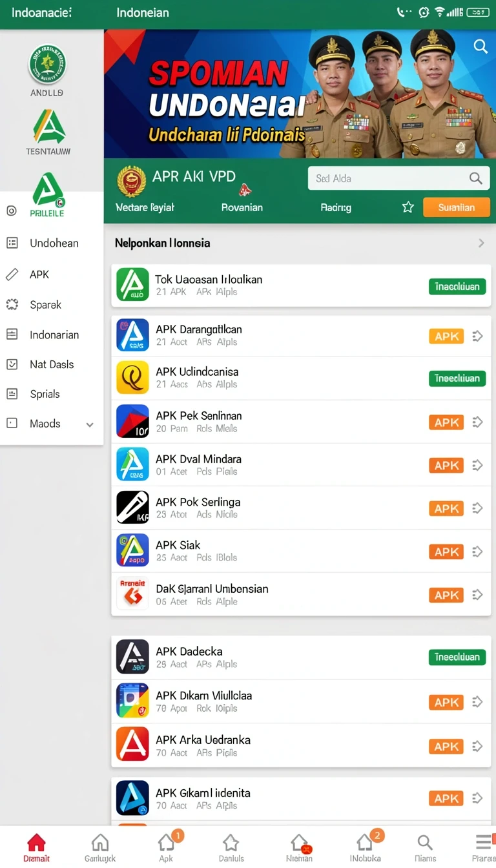Tap the share arrow on APK Siak row
Image resolution: width=496 pixels, height=868 pixels.
(478, 552)
